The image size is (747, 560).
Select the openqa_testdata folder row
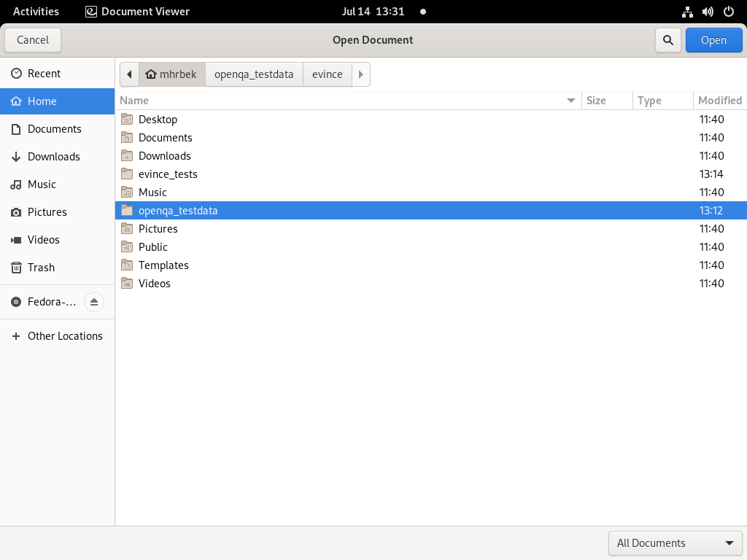(430, 211)
